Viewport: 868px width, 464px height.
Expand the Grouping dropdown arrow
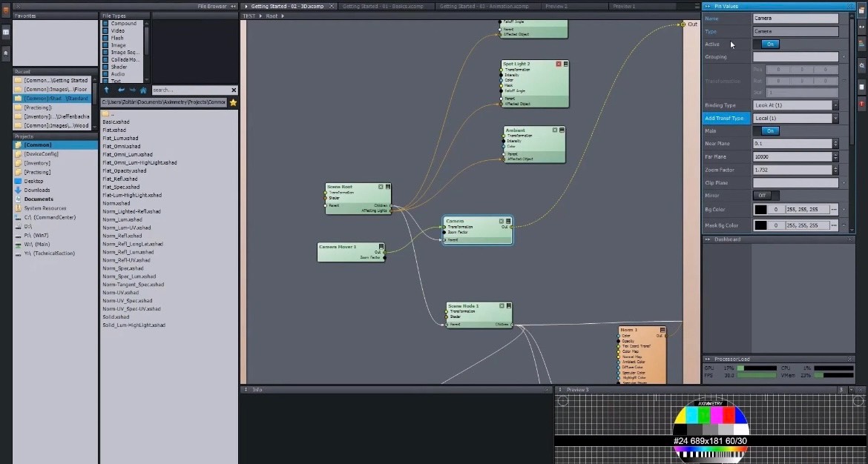pyautogui.click(x=844, y=57)
